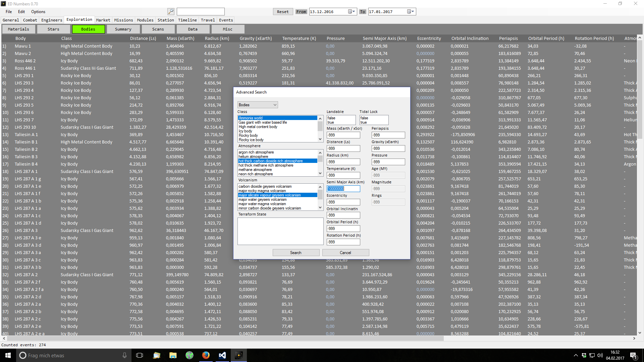Open the Windows action center notifications
This screenshot has height=362, width=644.
633,355
